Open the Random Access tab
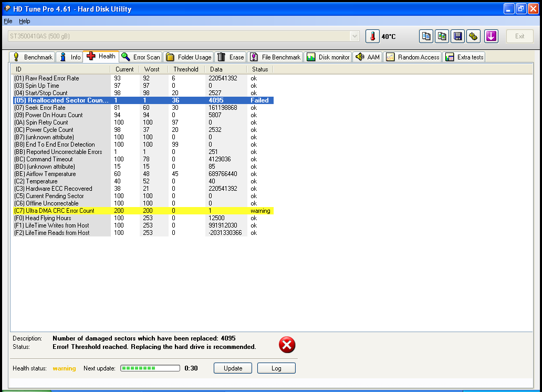 [412, 57]
